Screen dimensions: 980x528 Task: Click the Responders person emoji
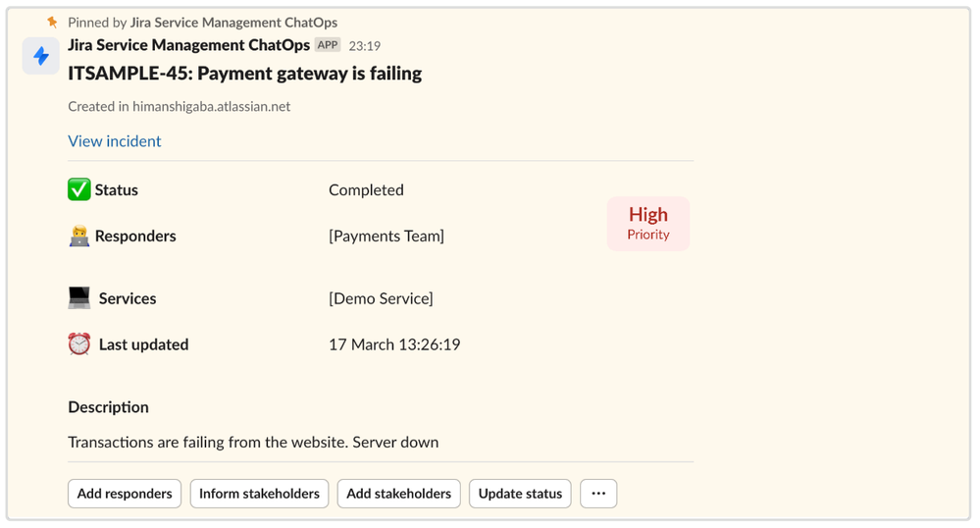tap(79, 236)
